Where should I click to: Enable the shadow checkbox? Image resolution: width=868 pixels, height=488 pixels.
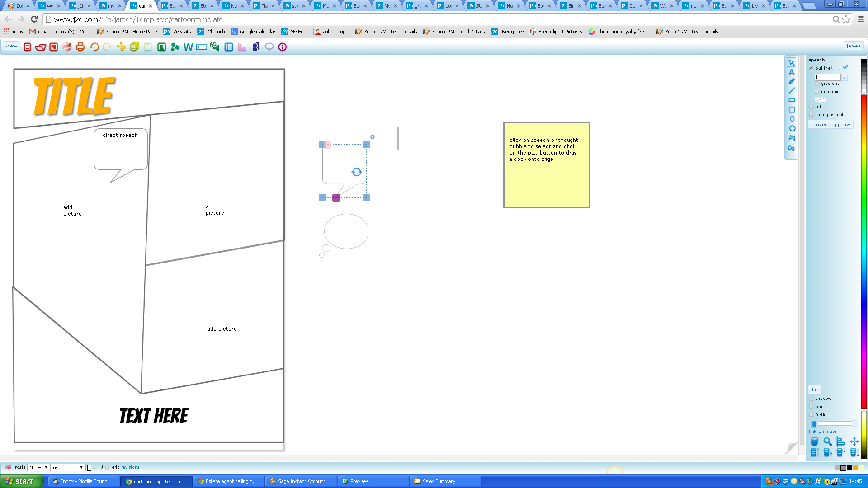811,399
